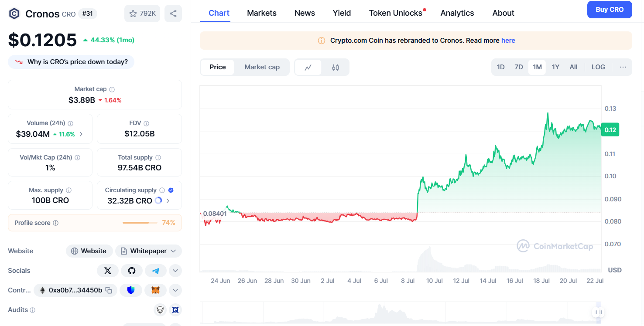
Task: Click Max. supply info icon
Action: (x=69, y=190)
